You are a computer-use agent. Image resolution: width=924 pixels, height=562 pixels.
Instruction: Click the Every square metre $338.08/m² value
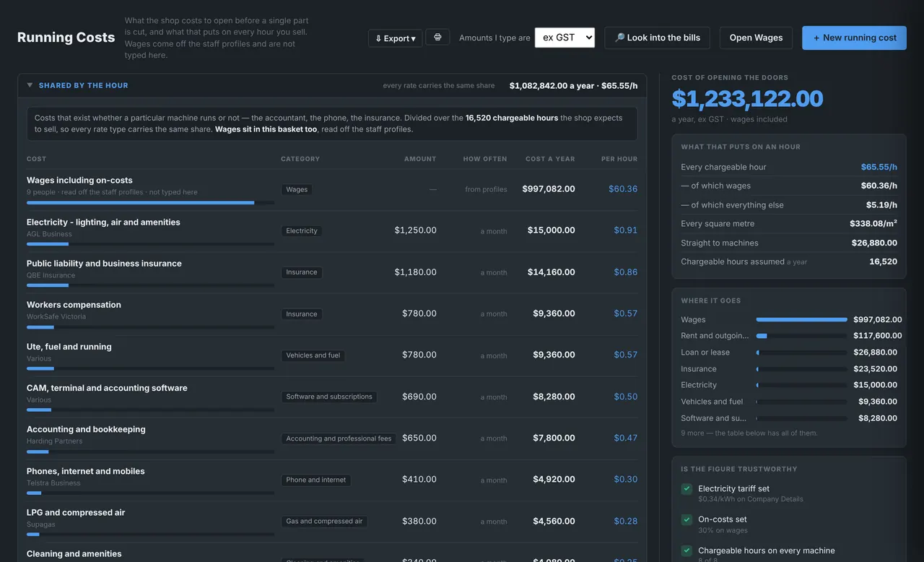873,224
